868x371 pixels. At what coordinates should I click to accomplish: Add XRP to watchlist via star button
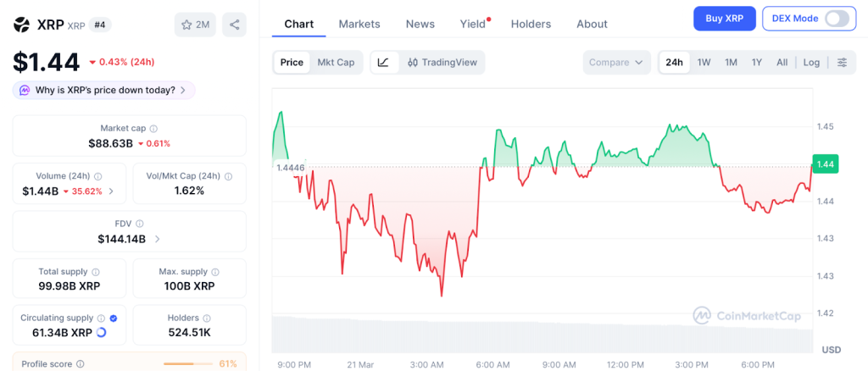coord(194,25)
